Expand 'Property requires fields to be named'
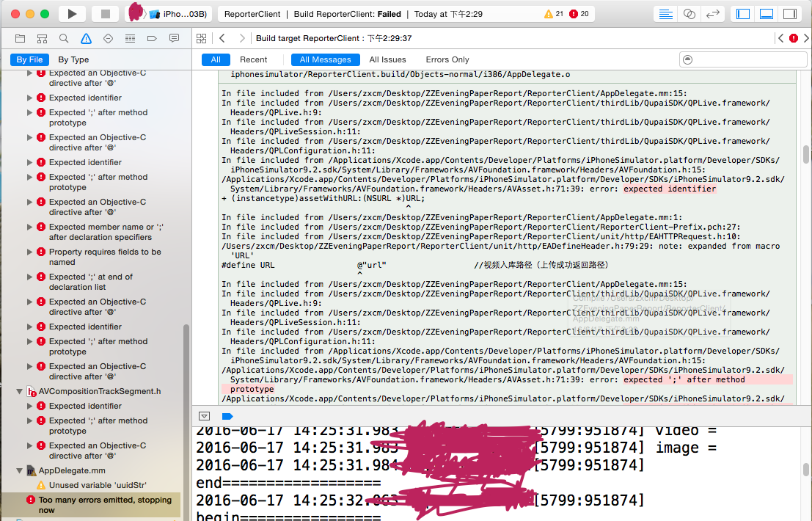The image size is (812, 521). 29,252
